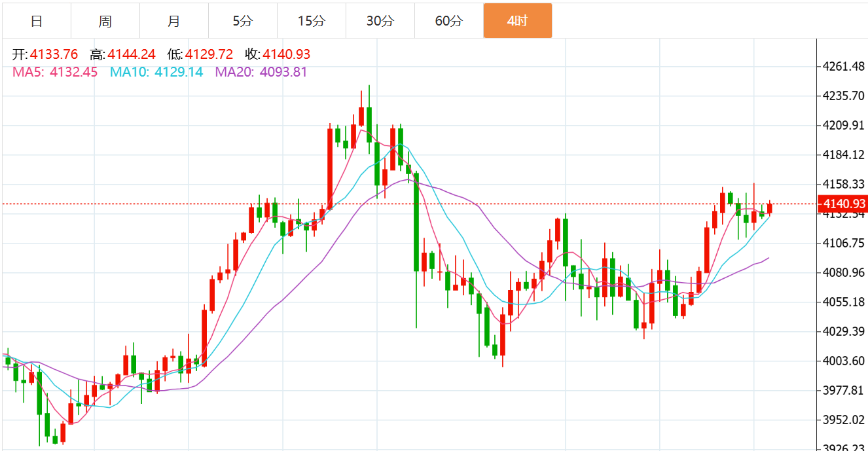
Task: Select the 30分 interval tab
Action: [380, 21]
